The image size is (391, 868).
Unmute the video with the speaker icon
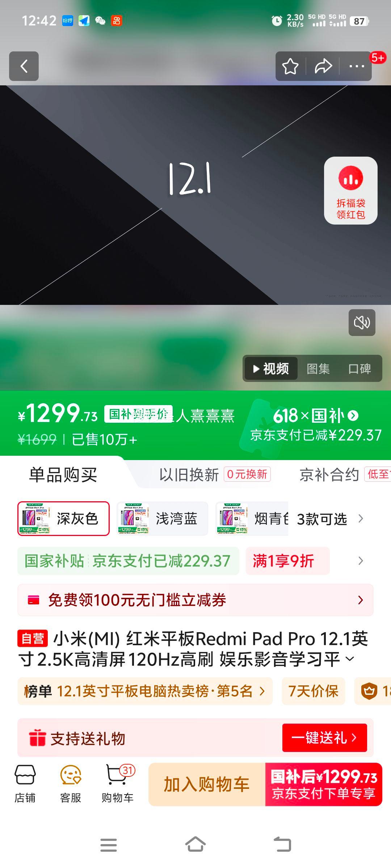[362, 322]
